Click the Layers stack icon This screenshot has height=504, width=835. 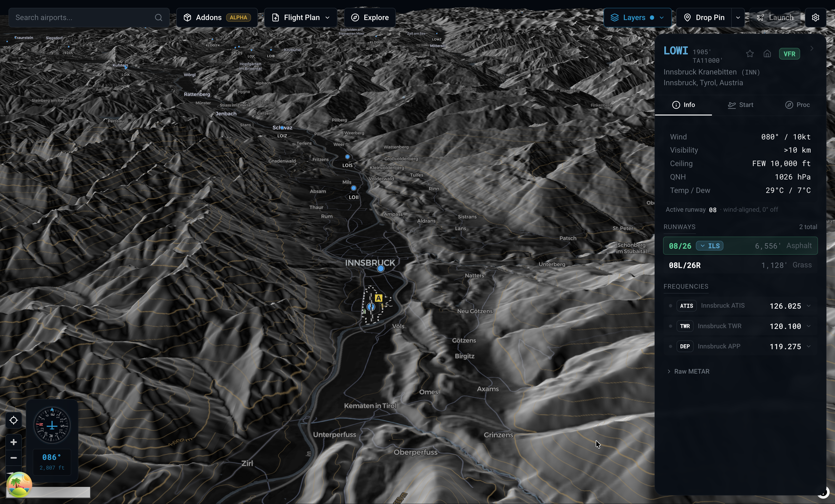(x=614, y=18)
